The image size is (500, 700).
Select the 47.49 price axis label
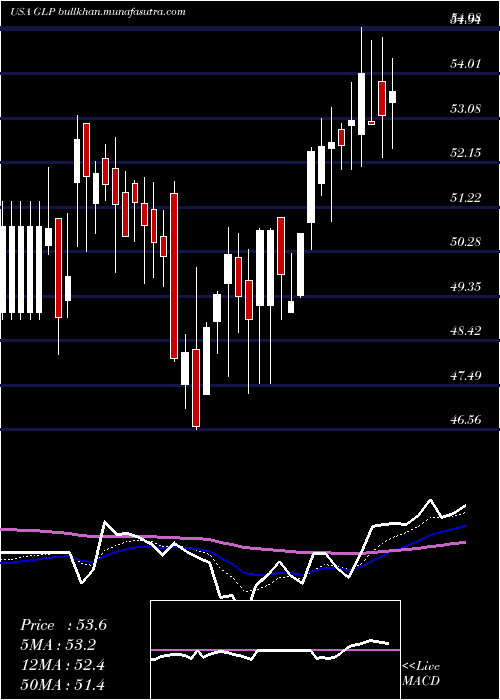466,375
